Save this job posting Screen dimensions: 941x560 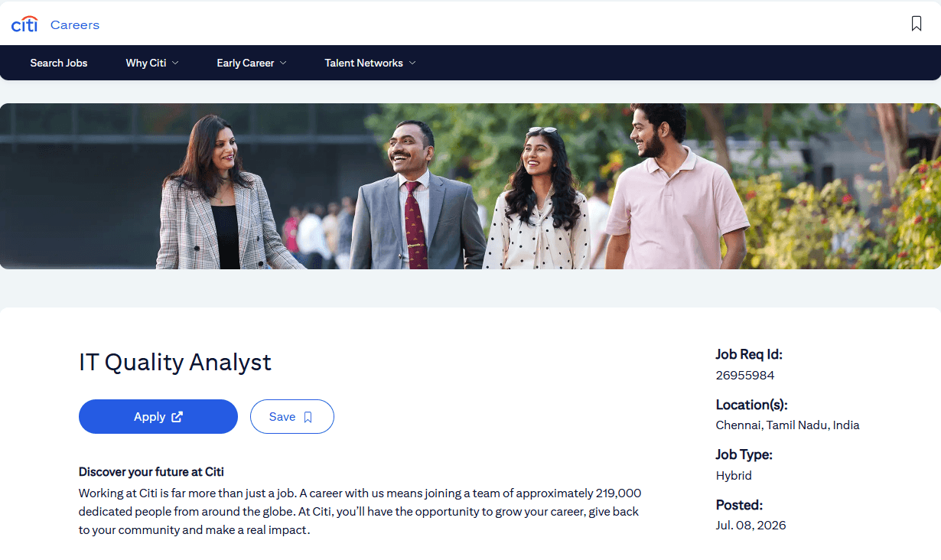point(292,417)
